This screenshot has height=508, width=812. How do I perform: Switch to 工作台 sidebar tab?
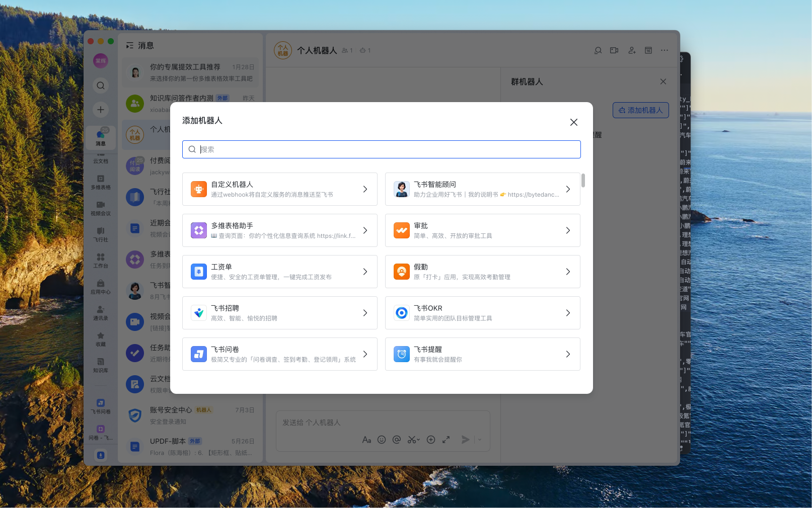pyautogui.click(x=101, y=261)
